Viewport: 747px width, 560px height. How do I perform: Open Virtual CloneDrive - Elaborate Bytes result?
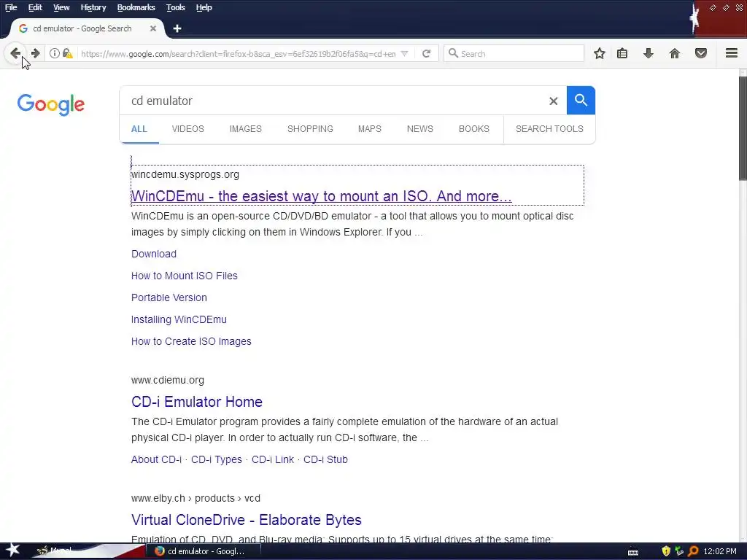(x=247, y=520)
